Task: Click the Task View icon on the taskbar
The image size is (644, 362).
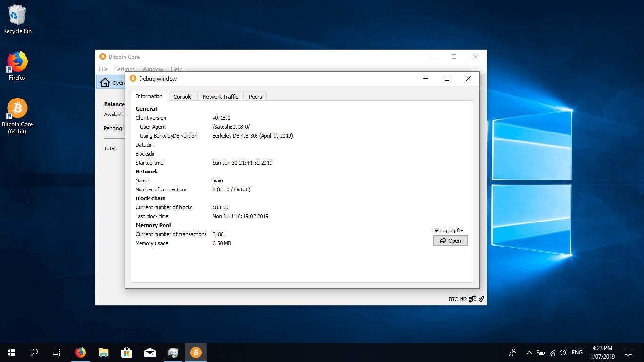Action: tap(56, 352)
